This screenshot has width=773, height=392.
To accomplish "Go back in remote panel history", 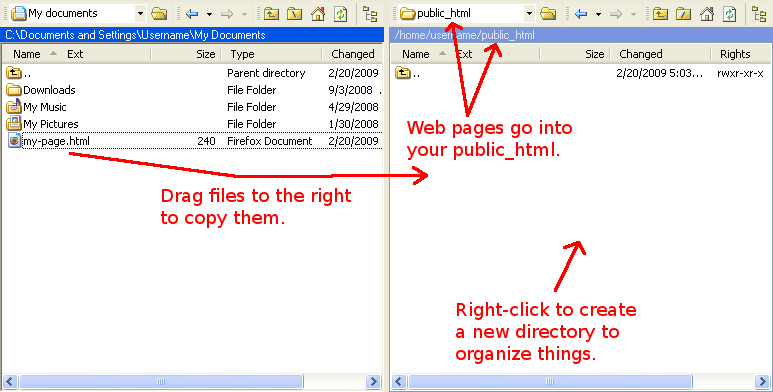I will (x=581, y=14).
